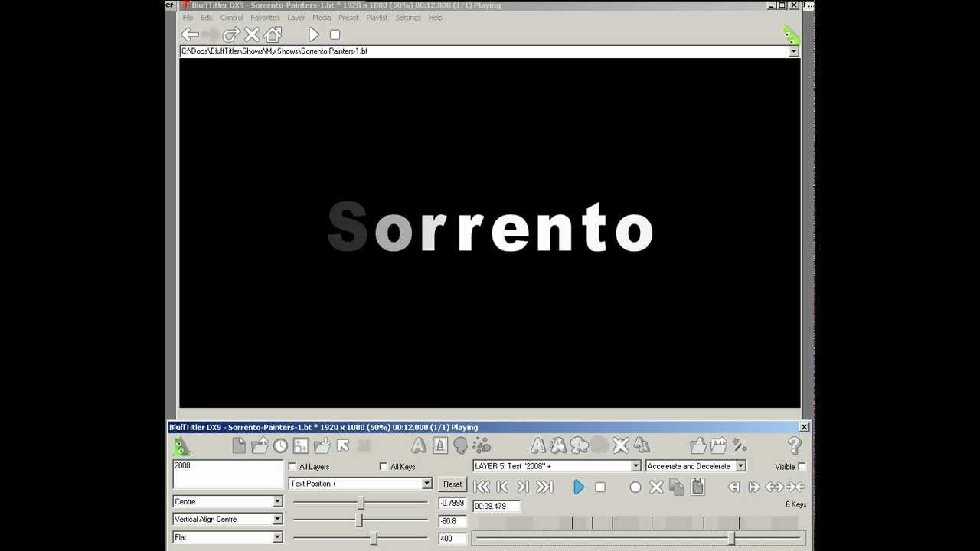Click the magic wand effect icon

pos(739,445)
